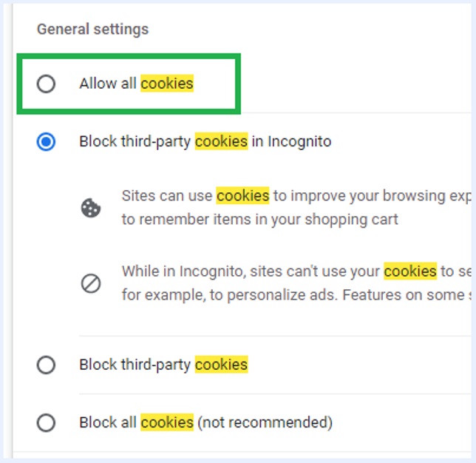Viewport: 476px width, 463px height.
Task: Click the highlighted "cookies" in Allow all row
Action: [167, 84]
